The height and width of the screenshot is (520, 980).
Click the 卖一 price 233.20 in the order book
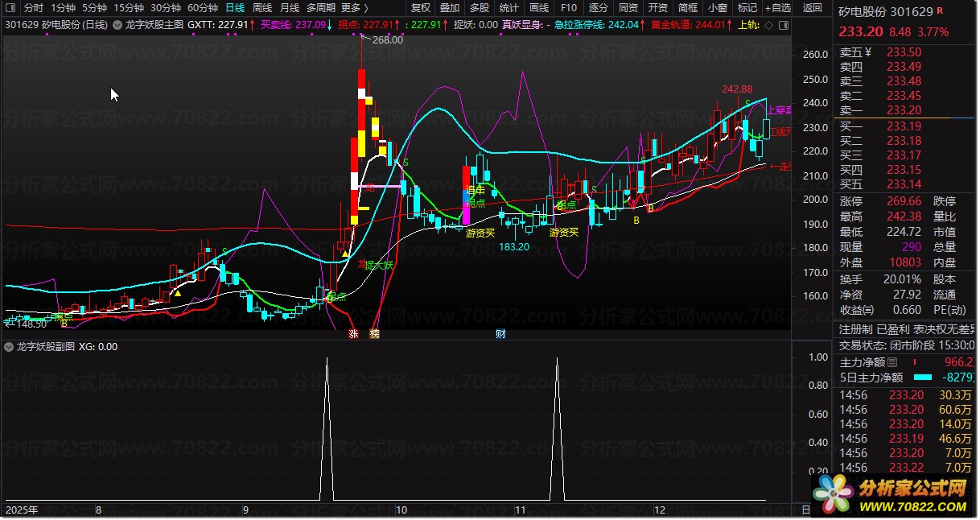coord(904,110)
